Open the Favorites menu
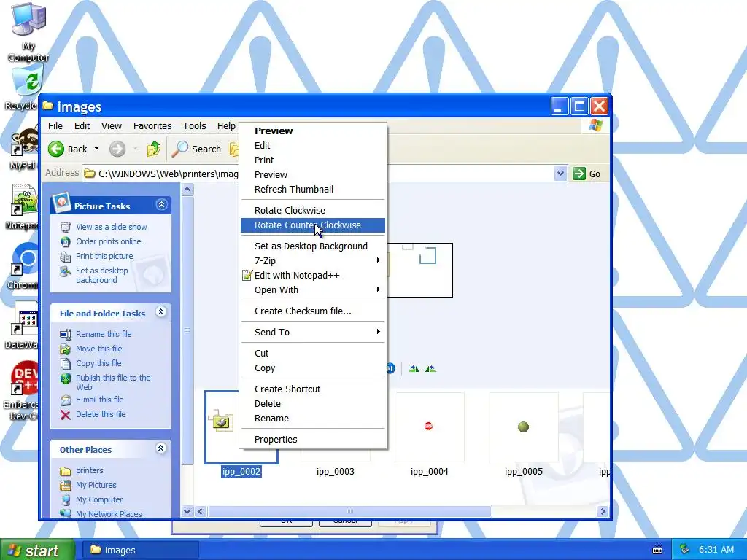Screen dimensions: 747x560 (x=152, y=125)
